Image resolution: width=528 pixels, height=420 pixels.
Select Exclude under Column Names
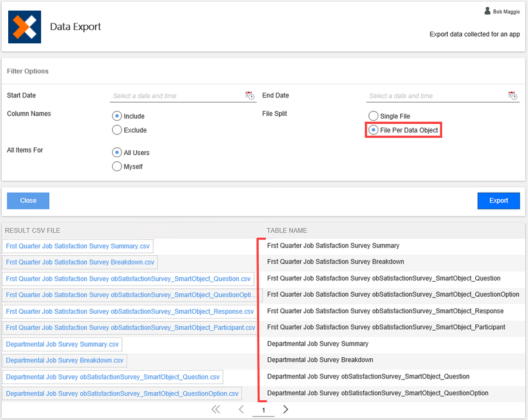tap(117, 130)
